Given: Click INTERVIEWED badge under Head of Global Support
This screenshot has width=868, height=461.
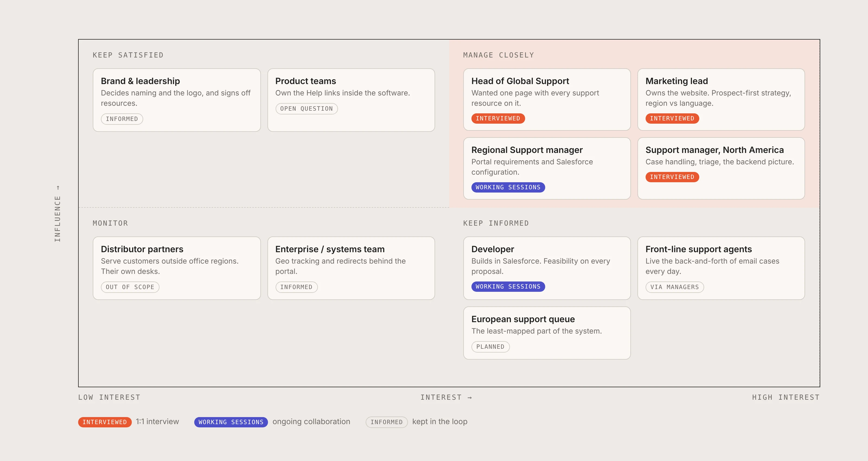Looking at the screenshot, I should (498, 118).
